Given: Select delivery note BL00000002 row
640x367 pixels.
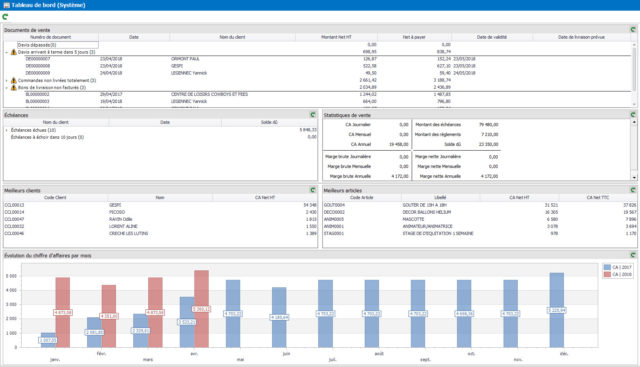Looking at the screenshot, I should pos(318,94).
